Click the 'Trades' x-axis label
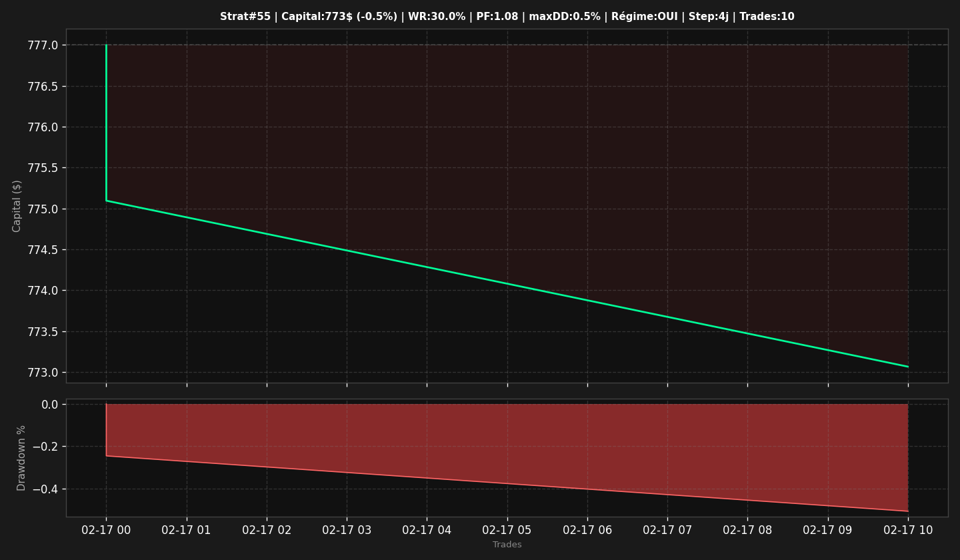The width and height of the screenshot is (960, 560). coord(507,545)
